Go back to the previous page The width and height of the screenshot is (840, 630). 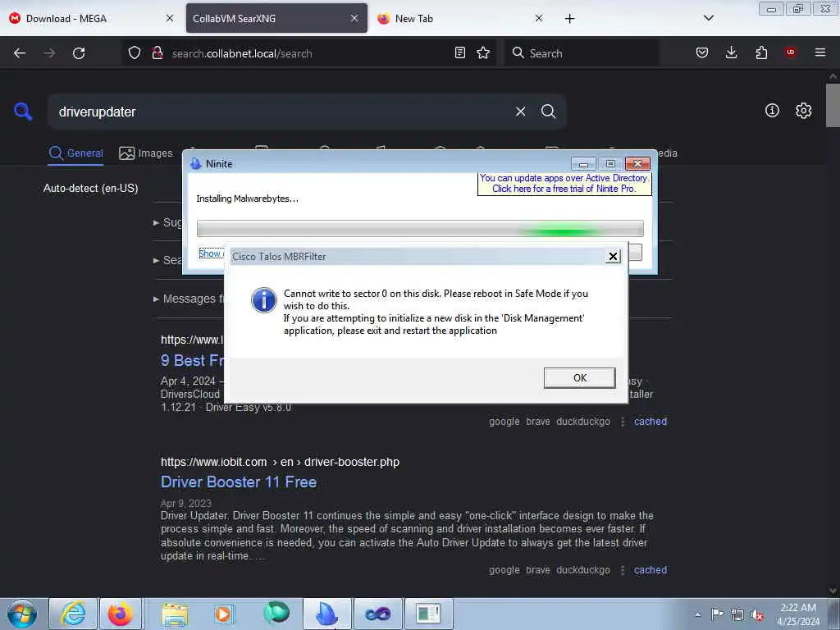(20, 53)
